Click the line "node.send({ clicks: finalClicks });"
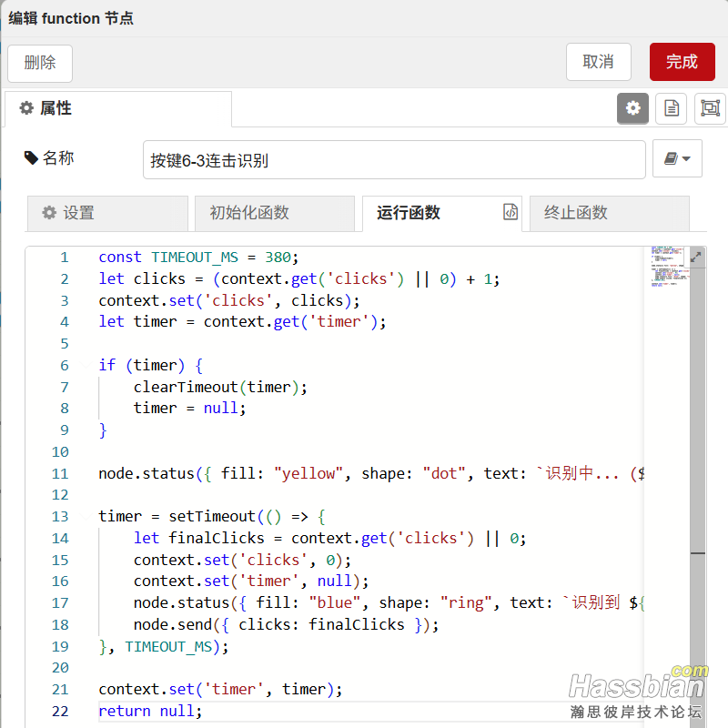The image size is (728, 728). pyautogui.click(x=286, y=625)
